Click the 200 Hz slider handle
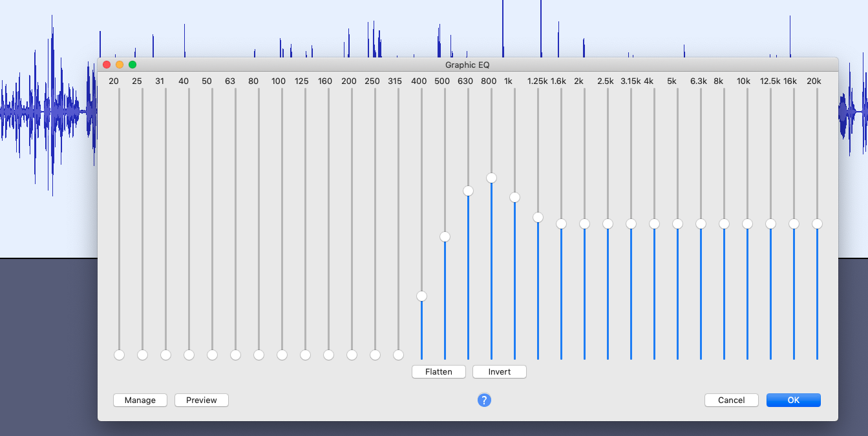Viewport: 868px width, 436px height. pos(352,355)
